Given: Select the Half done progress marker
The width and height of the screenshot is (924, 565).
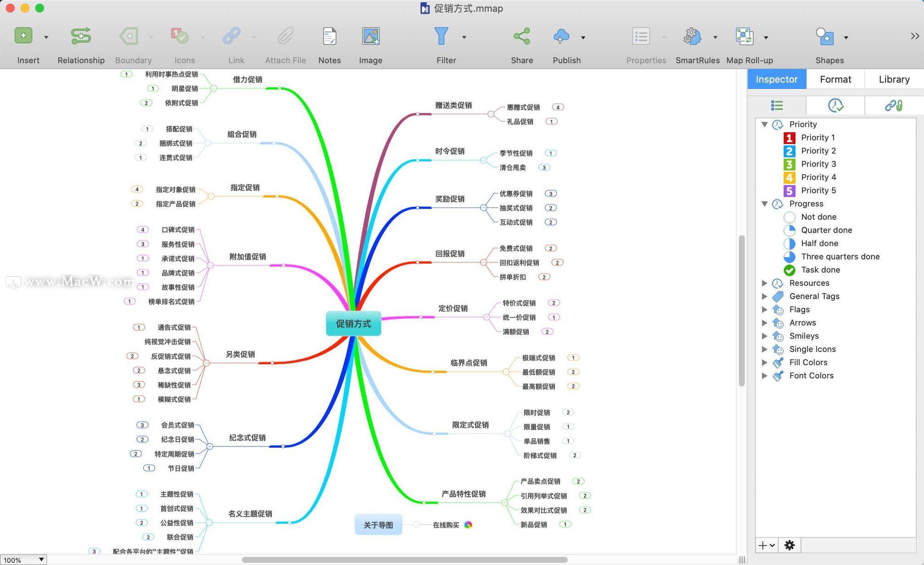Looking at the screenshot, I should click(819, 243).
